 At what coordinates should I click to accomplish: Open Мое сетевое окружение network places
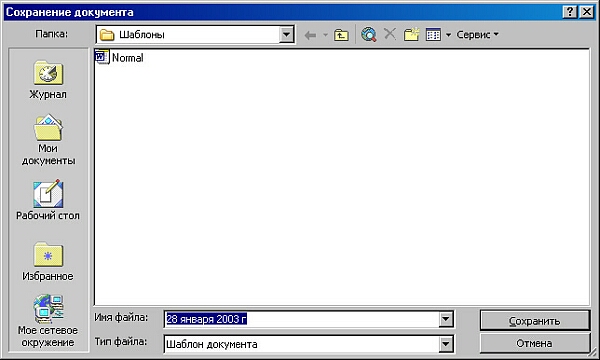(48, 321)
